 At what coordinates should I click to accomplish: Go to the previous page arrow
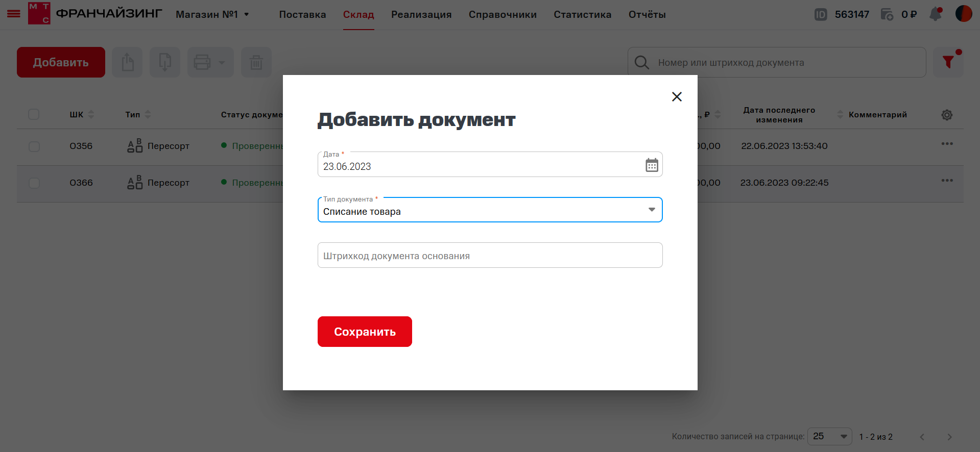[x=922, y=437]
